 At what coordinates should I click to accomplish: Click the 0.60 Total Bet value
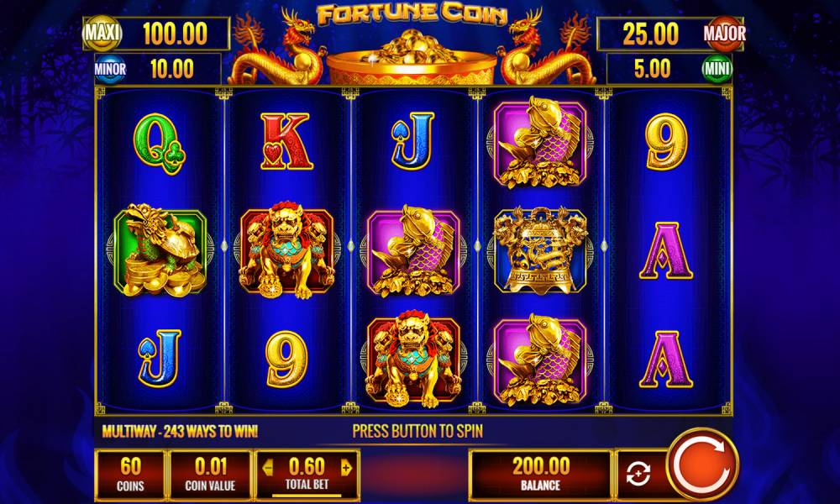pyautogui.click(x=307, y=466)
